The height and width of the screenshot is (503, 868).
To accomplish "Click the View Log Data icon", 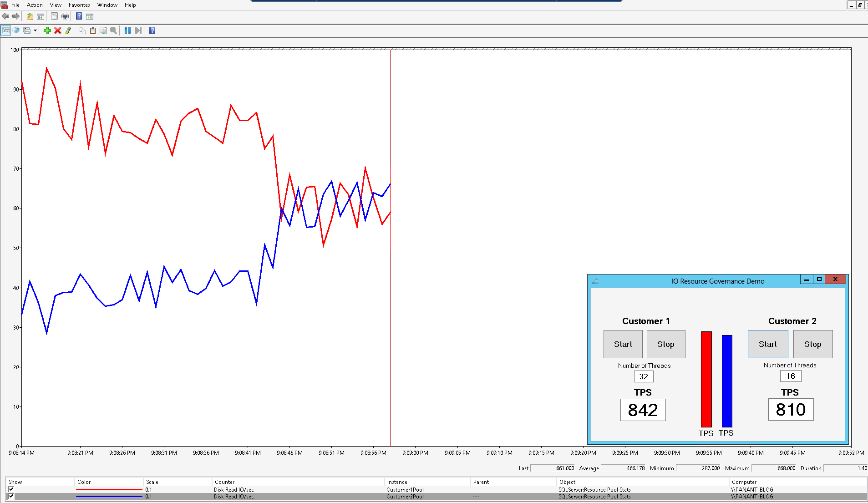I will click(x=16, y=30).
